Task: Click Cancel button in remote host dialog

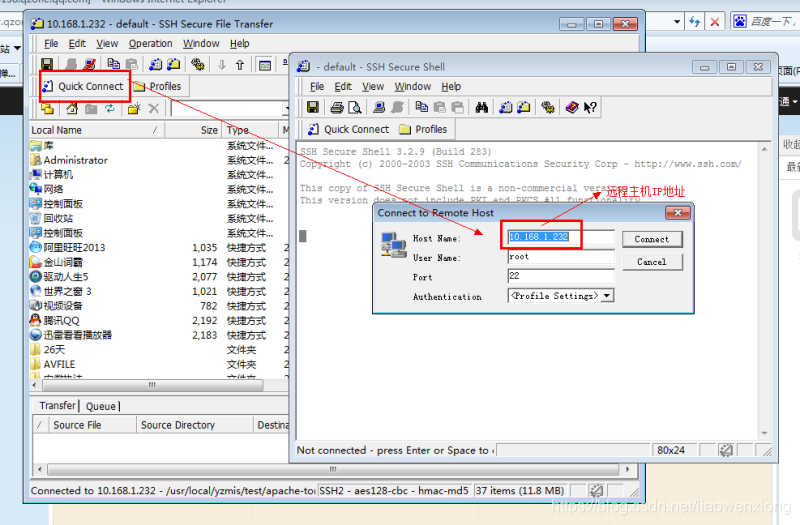Action: point(652,262)
